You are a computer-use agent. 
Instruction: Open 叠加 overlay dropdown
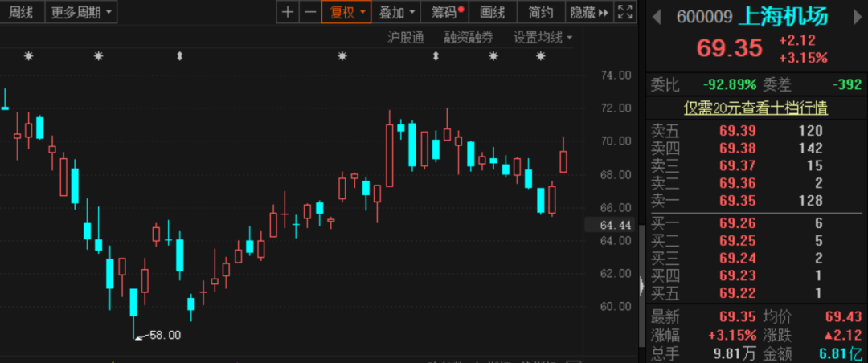(x=396, y=12)
